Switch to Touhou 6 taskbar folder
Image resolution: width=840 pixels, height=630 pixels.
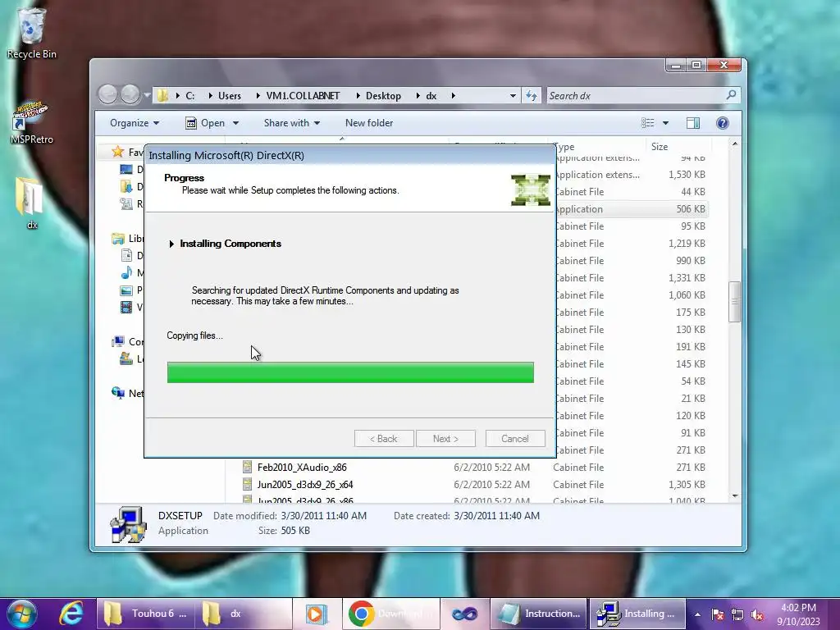point(144,614)
